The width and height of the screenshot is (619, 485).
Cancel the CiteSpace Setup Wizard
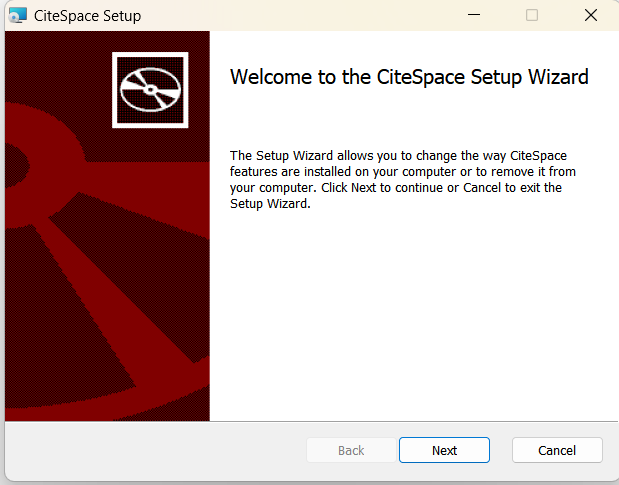tap(557, 450)
